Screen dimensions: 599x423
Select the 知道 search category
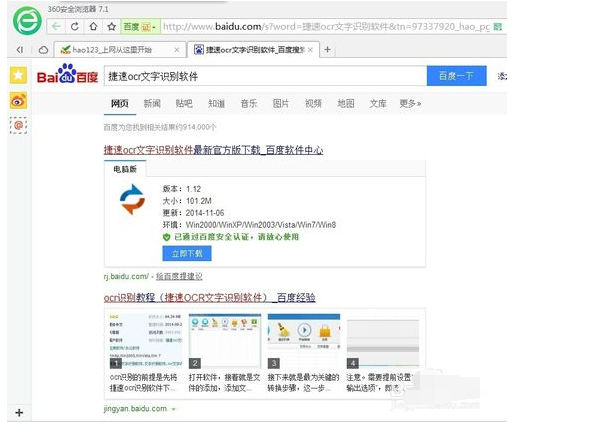pyautogui.click(x=217, y=104)
